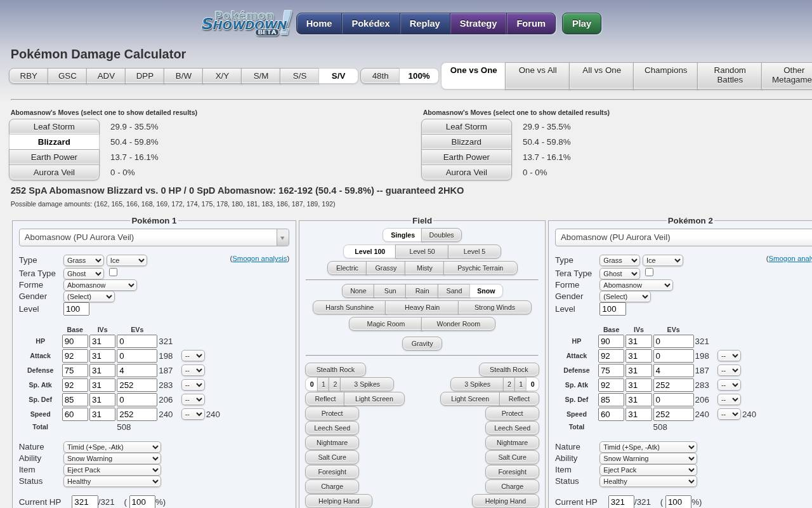Enable Magic Room
812x508 pixels.
tap(386, 324)
